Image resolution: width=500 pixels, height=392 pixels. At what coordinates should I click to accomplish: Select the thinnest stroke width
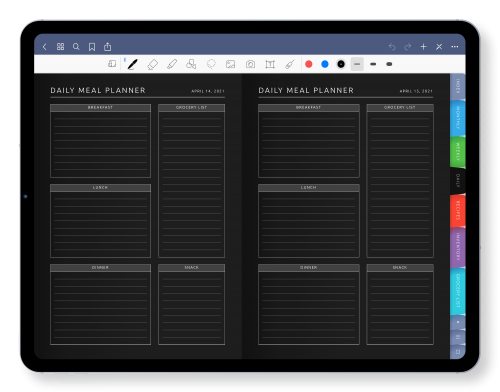coord(357,64)
